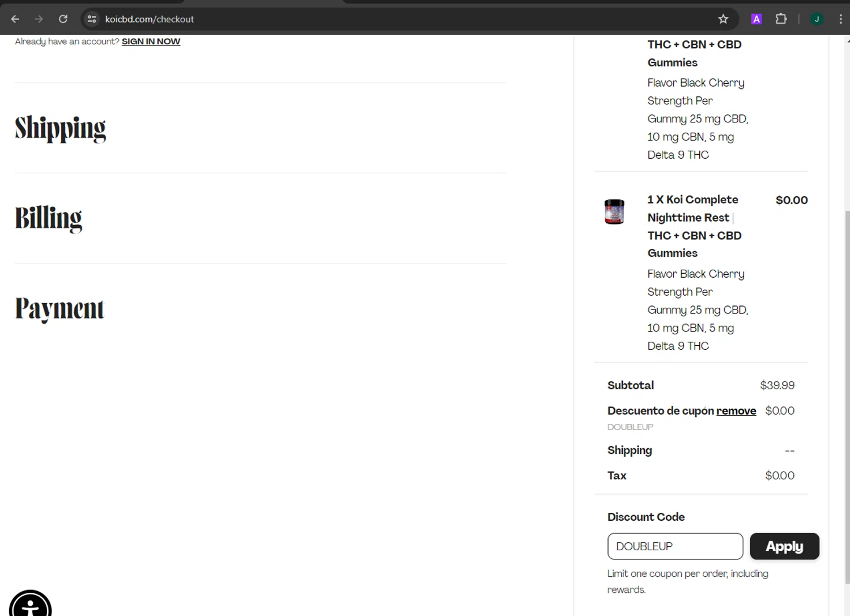This screenshot has width=850, height=616.
Task: Click the browser forward arrow
Action: click(x=39, y=19)
